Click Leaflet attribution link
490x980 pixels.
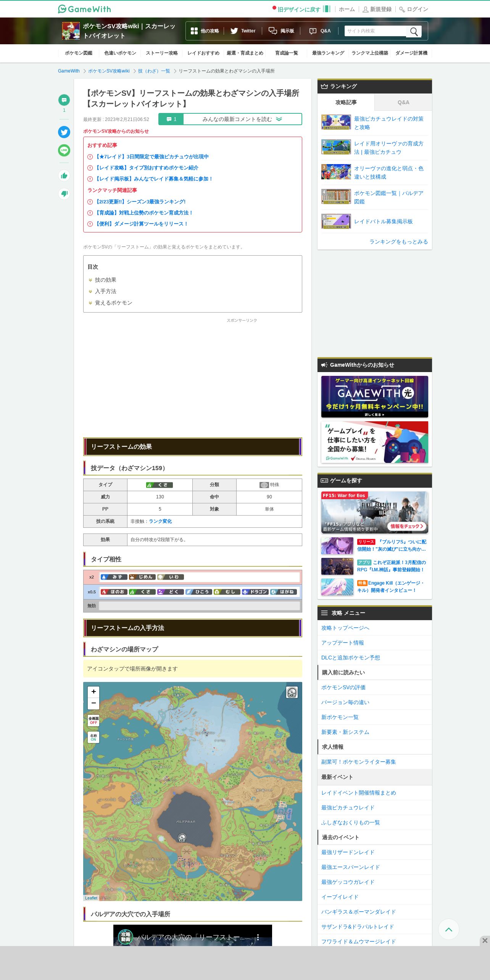(91, 898)
